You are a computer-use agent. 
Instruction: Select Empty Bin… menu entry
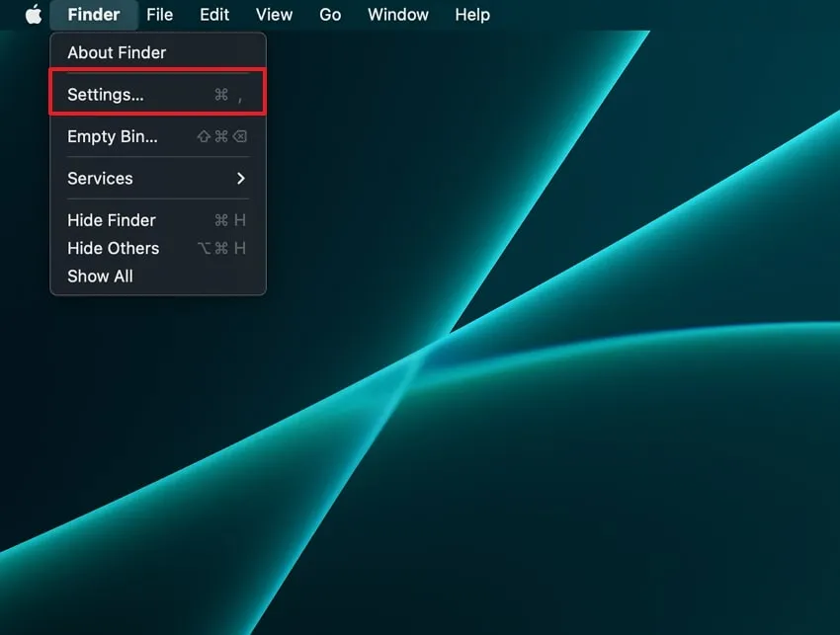click(x=158, y=136)
